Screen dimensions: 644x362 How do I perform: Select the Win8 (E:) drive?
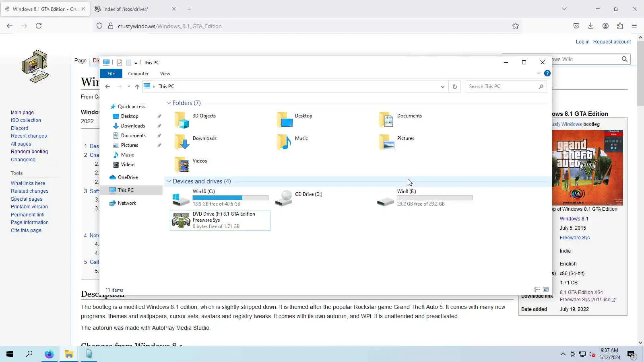[424, 197]
